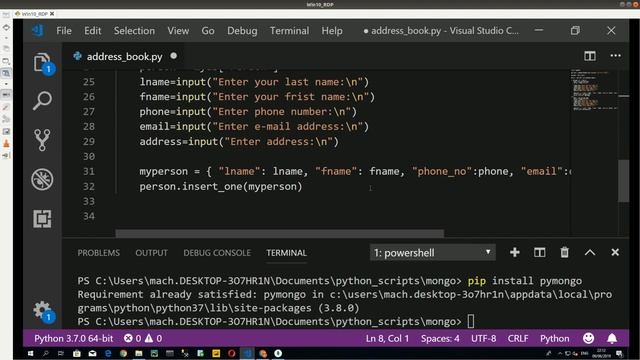Click the smiley feedback icon in the status bar

[588, 338]
